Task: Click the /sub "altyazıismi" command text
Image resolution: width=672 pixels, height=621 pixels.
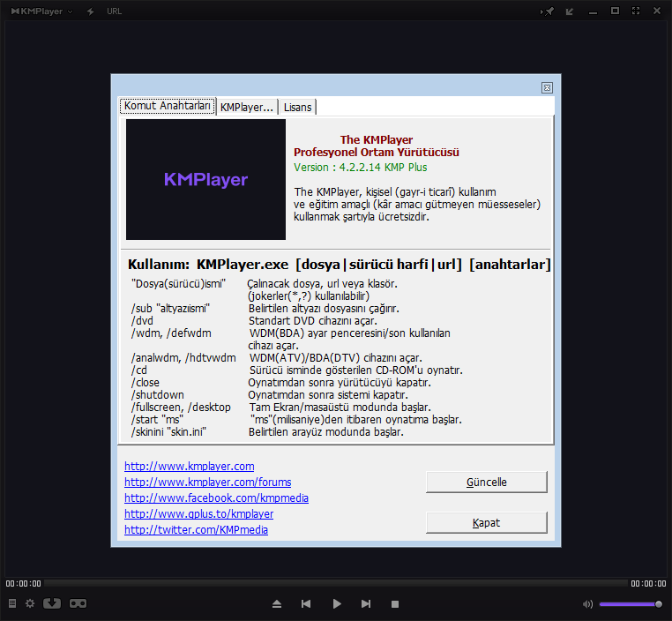Action: [x=170, y=308]
